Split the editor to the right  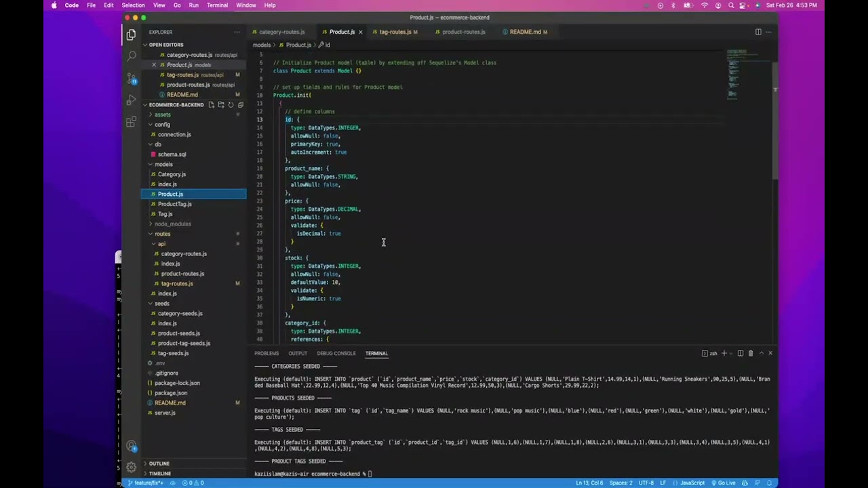tap(758, 32)
